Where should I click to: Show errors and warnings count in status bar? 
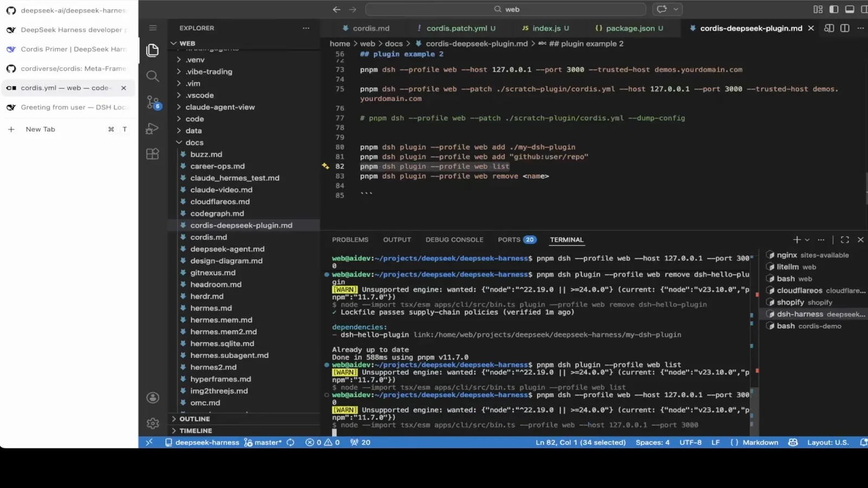pyautogui.click(x=323, y=442)
